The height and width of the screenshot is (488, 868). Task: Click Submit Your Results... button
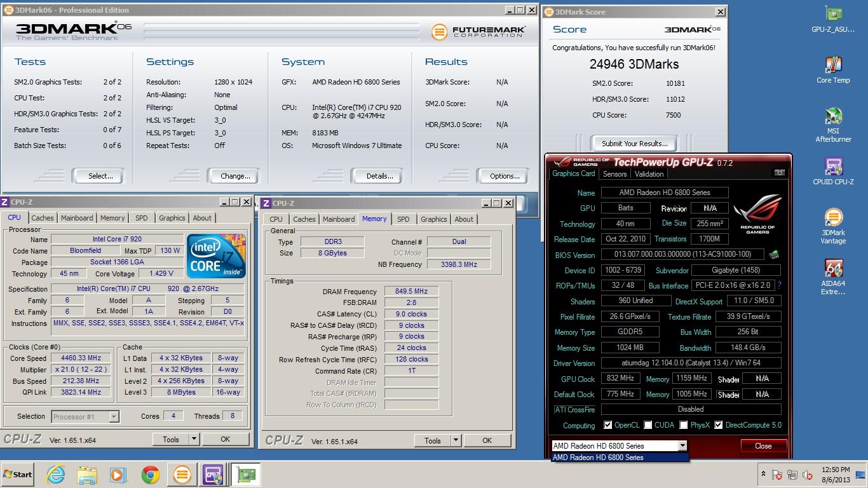(x=634, y=144)
